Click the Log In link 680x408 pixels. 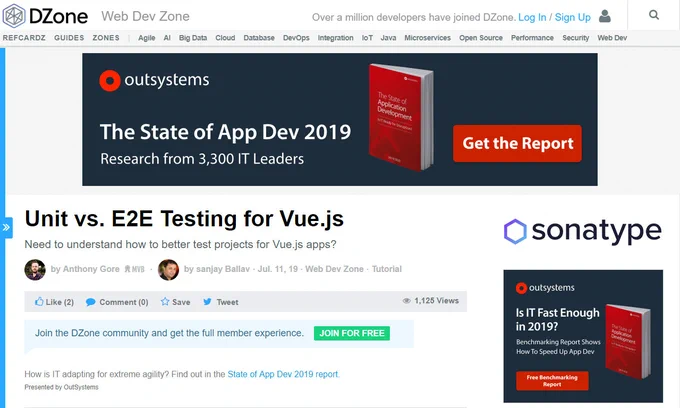click(532, 17)
